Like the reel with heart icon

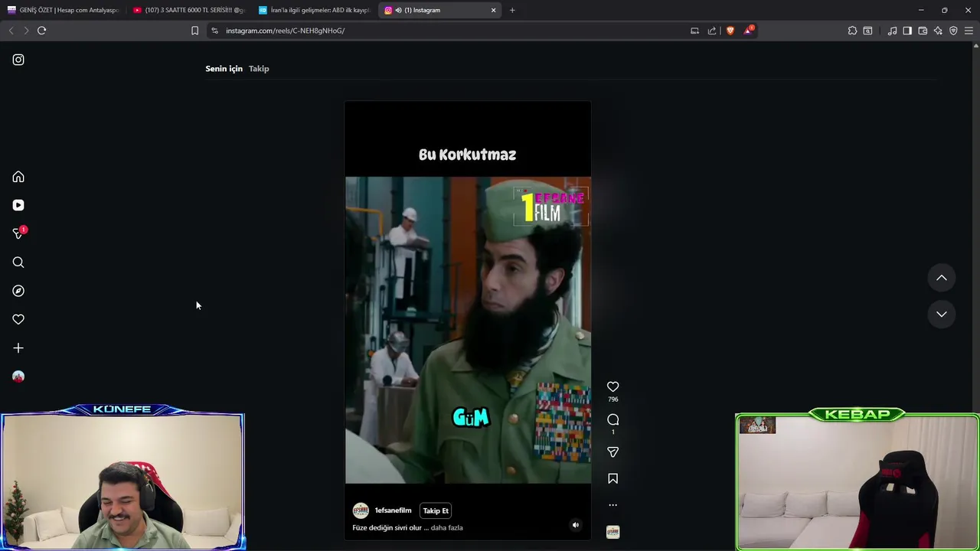(612, 386)
